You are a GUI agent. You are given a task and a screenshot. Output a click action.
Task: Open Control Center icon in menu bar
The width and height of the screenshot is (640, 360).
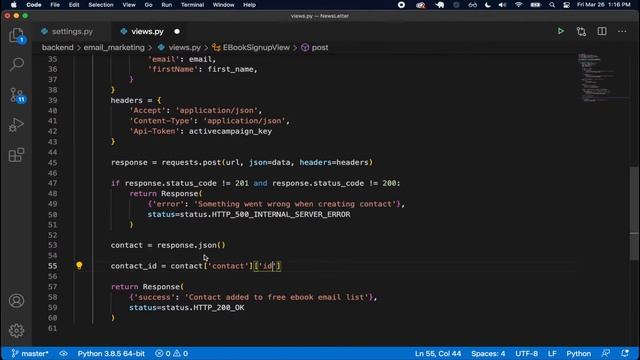pyautogui.click(x=567, y=5)
